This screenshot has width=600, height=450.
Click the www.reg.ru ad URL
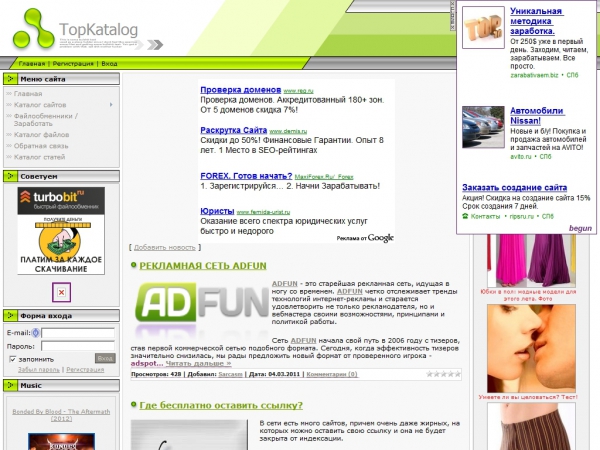298,91
